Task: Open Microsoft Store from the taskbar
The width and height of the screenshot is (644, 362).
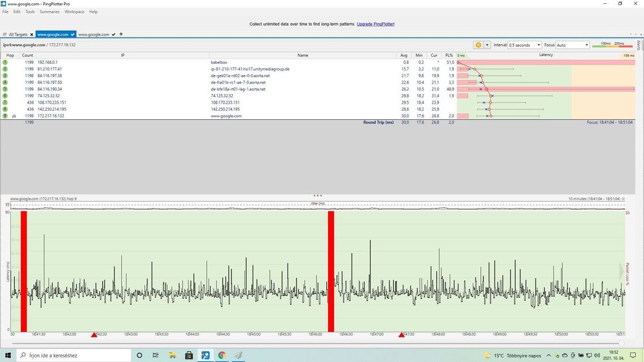Action: (188, 355)
